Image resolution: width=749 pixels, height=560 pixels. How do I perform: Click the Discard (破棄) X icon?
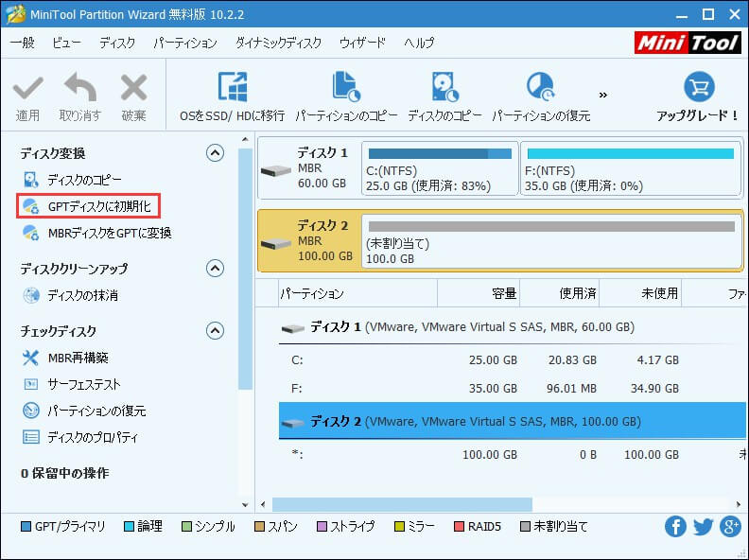(x=133, y=87)
